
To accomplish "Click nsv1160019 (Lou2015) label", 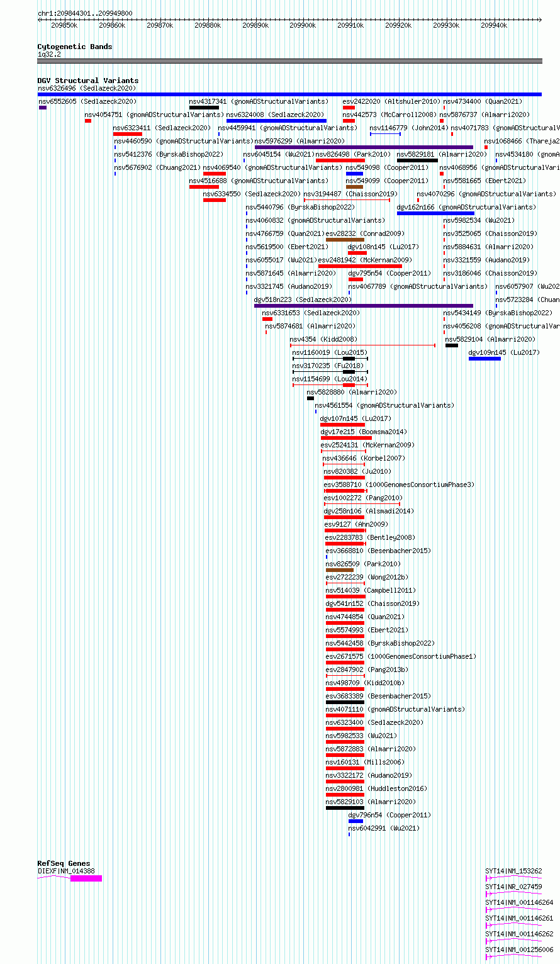I will coord(330,352).
